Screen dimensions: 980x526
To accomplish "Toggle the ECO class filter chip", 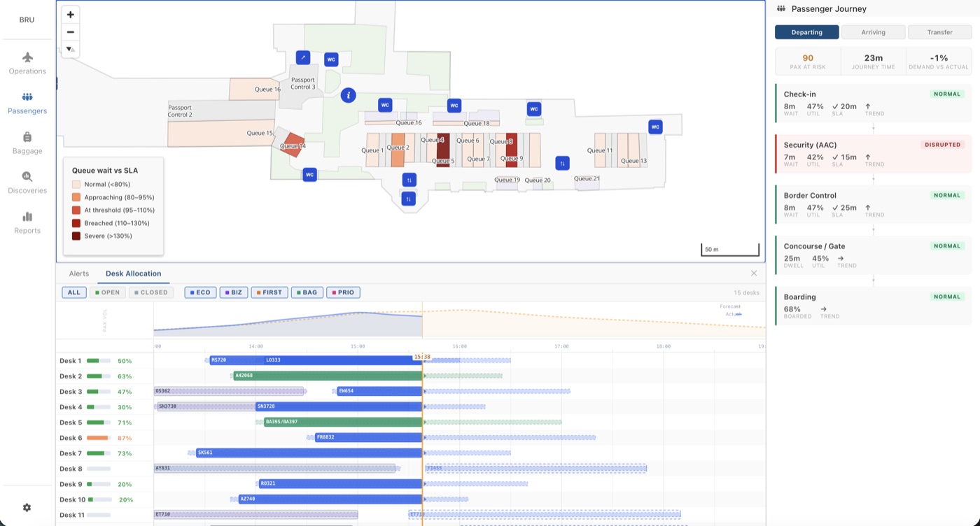I will [x=201, y=292].
